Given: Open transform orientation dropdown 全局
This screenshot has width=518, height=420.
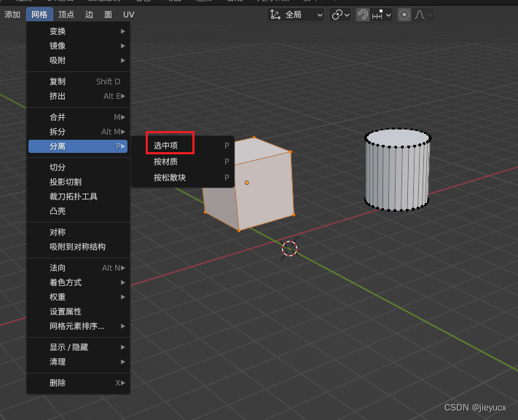Looking at the screenshot, I should point(296,15).
